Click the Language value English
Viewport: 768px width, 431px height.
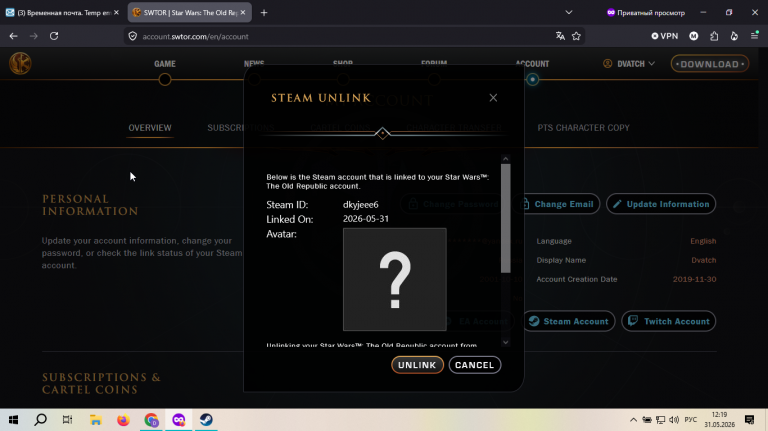tap(703, 241)
